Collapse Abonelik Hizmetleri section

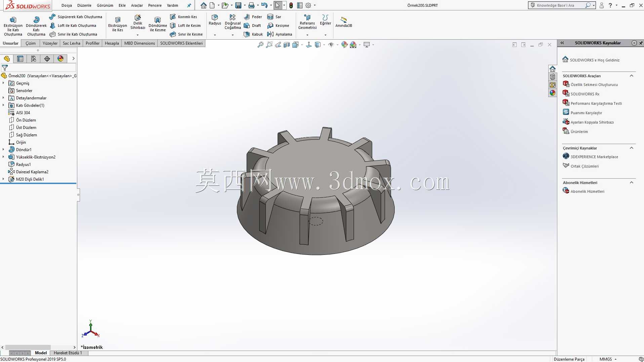tap(632, 183)
